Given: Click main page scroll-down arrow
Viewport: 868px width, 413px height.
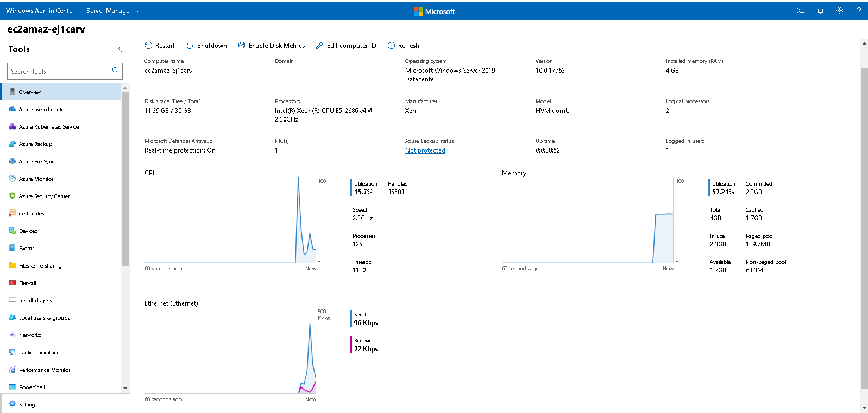Looking at the screenshot, I should point(864,408).
